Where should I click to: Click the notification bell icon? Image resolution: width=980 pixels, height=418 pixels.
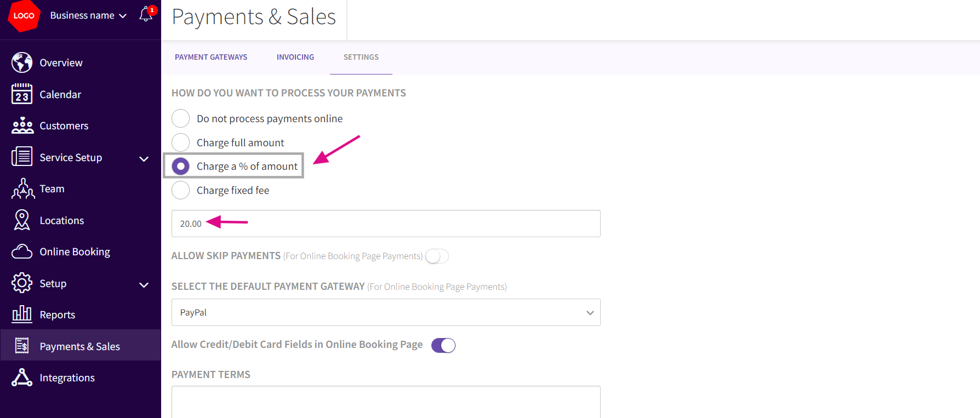[x=146, y=15]
